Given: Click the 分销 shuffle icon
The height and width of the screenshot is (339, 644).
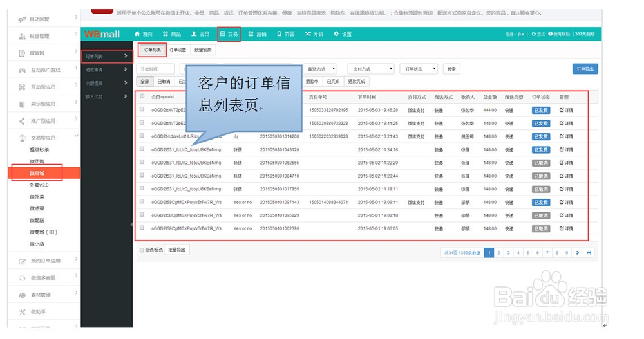Looking at the screenshot, I should [308, 33].
